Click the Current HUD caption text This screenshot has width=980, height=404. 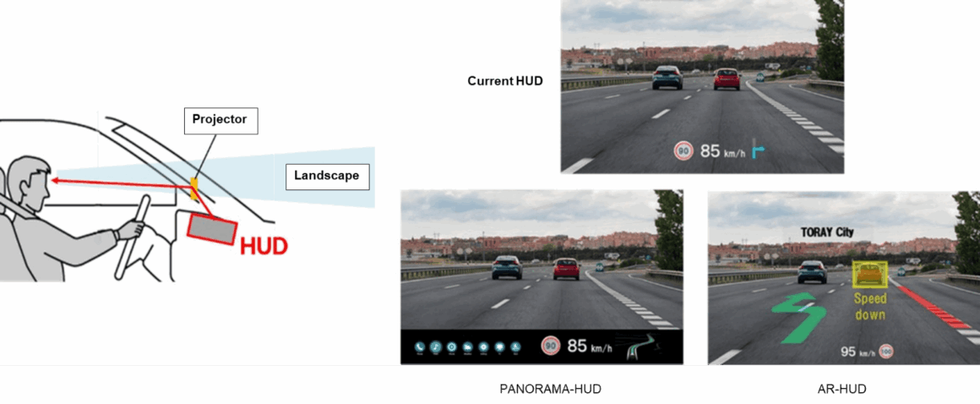(x=505, y=81)
